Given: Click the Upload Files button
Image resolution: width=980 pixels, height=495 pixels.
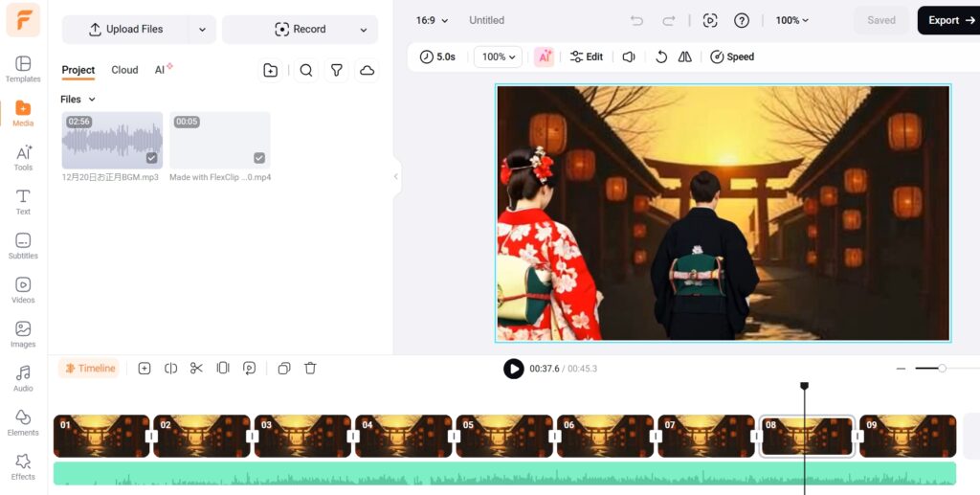Looking at the screenshot, I should (x=125, y=30).
